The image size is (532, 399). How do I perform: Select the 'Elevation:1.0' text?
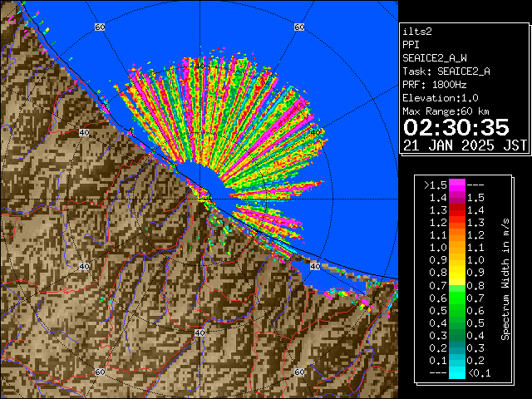pos(441,98)
